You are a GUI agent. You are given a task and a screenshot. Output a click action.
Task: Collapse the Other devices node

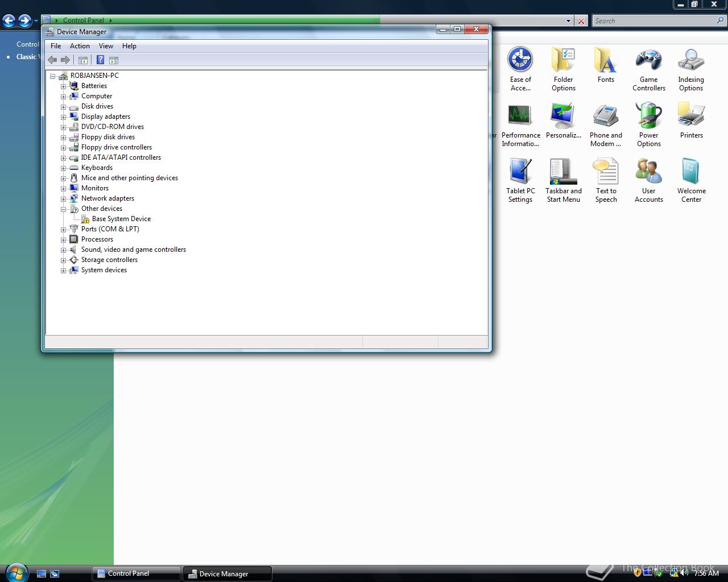coord(64,209)
